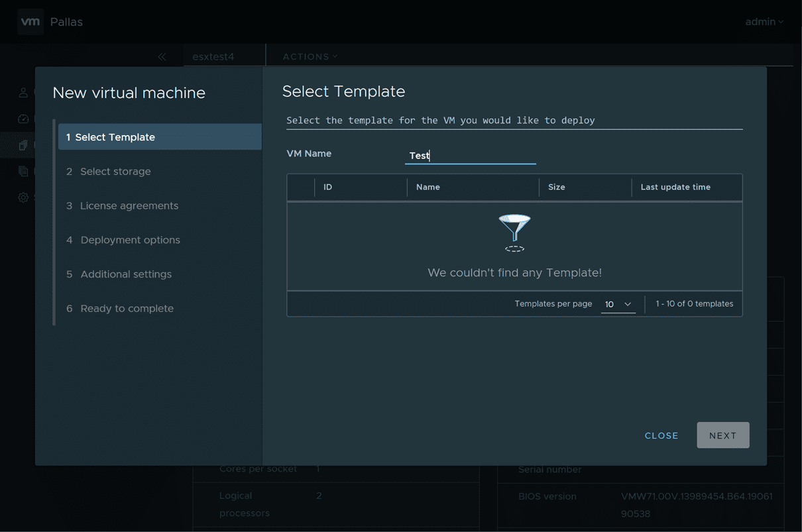This screenshot has width=802, height=532.
Task: Click the VM Name input field
Action: point(470,156)
